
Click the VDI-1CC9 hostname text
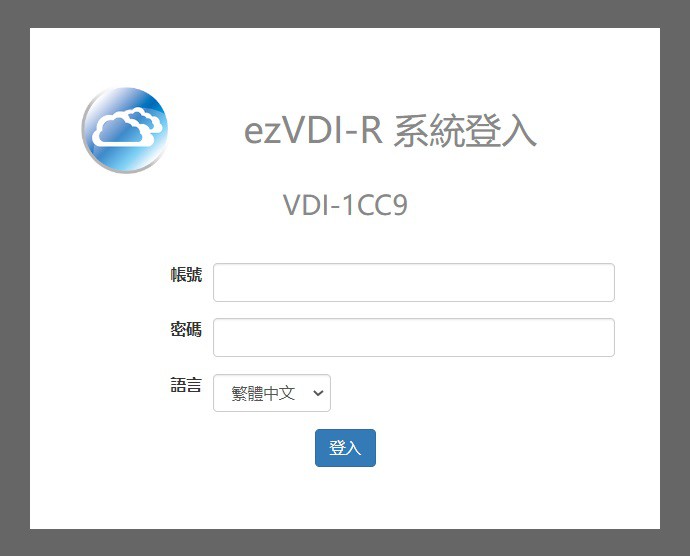(x=345, y=205)
